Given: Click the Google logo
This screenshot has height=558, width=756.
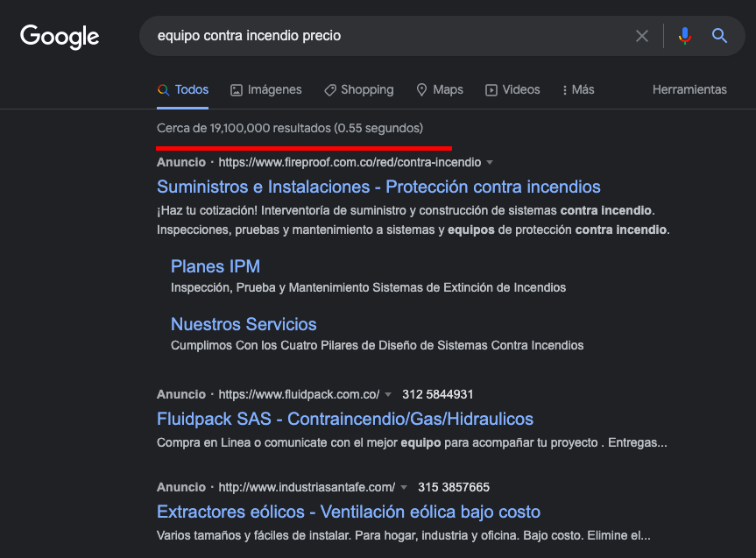Looking at the screenshot, I should (60, 37).
